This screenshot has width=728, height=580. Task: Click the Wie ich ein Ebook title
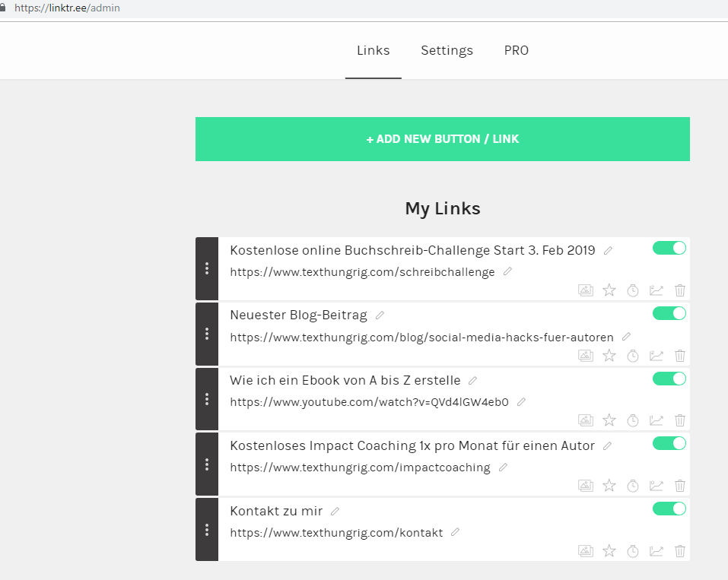pos(345,381)
